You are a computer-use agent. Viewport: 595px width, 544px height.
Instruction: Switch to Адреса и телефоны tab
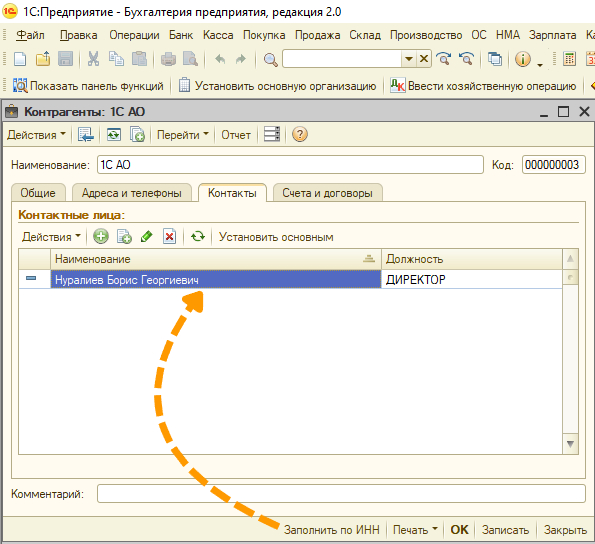click(132, 193)
